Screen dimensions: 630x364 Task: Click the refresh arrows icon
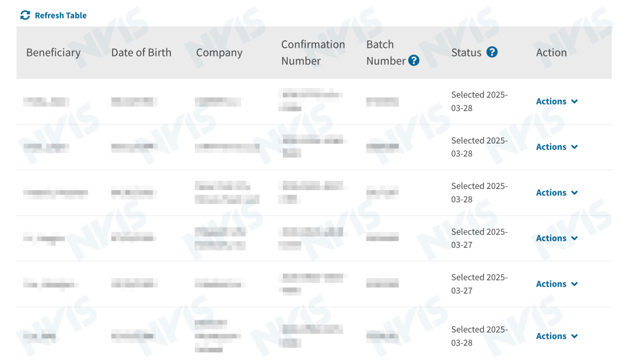click(x=25, y=16)
